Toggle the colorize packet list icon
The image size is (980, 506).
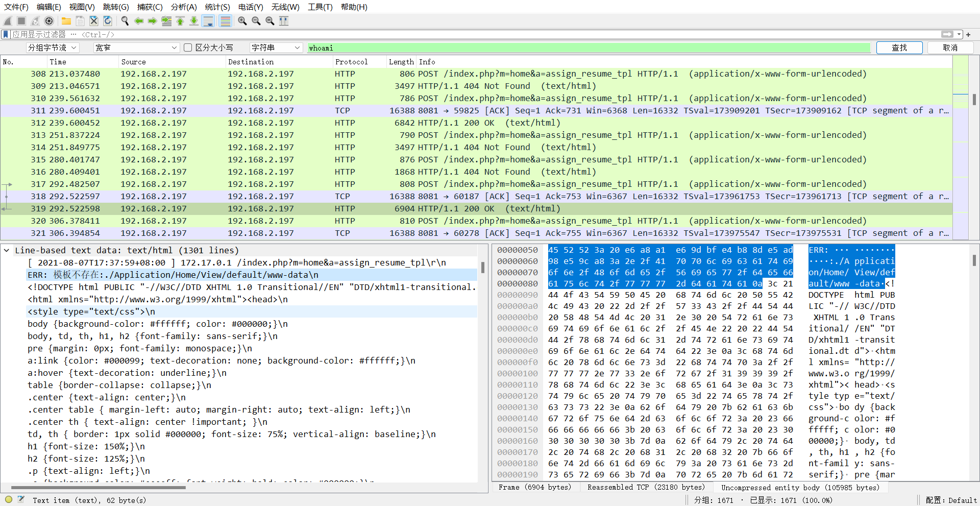225,21
